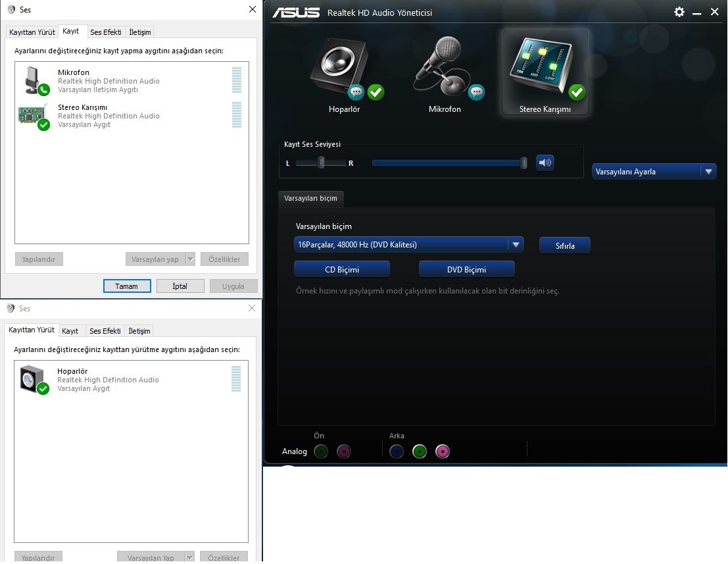Click green checkmark badge on Stereo Karışımı

point(577,92)
